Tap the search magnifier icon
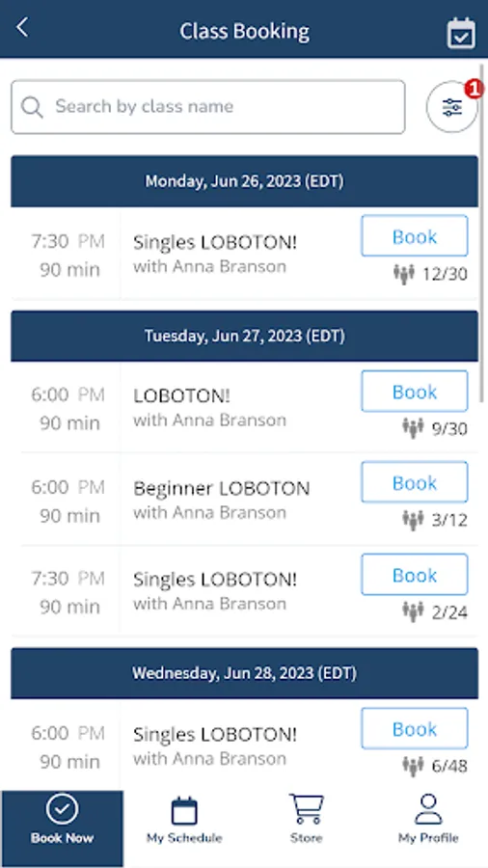The width and height of the screenshot is (488, 868). click(x=32, y=107)
